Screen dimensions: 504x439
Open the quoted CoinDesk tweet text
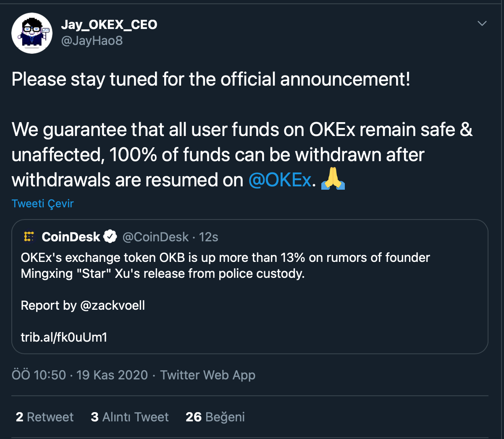point(225,265)
